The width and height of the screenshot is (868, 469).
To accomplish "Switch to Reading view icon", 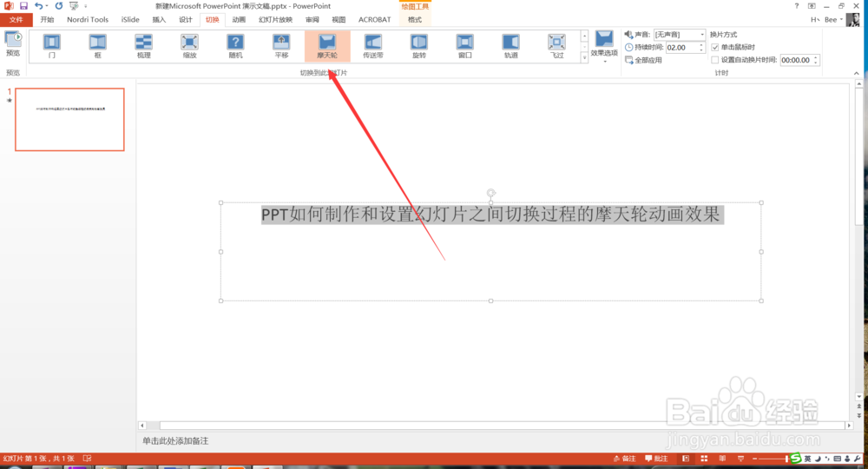I will [x=722, y=459].
